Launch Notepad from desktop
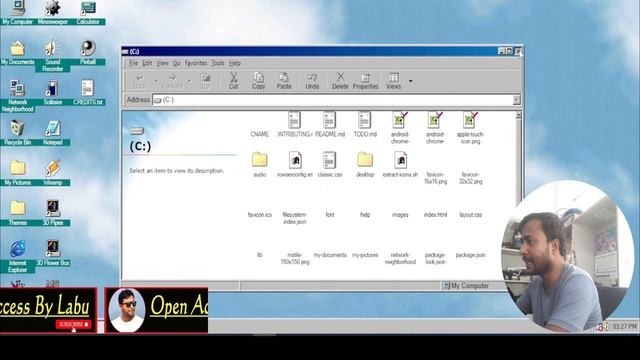This screenshot has height=360, width=640. pos(53,133)
